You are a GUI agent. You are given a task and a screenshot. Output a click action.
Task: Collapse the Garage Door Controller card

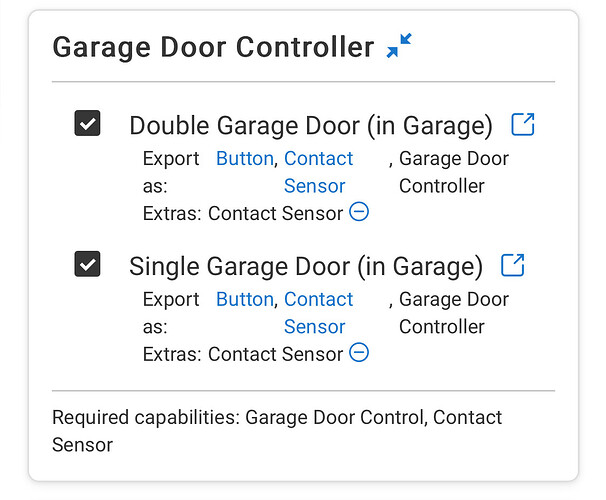tap(399, 46)
